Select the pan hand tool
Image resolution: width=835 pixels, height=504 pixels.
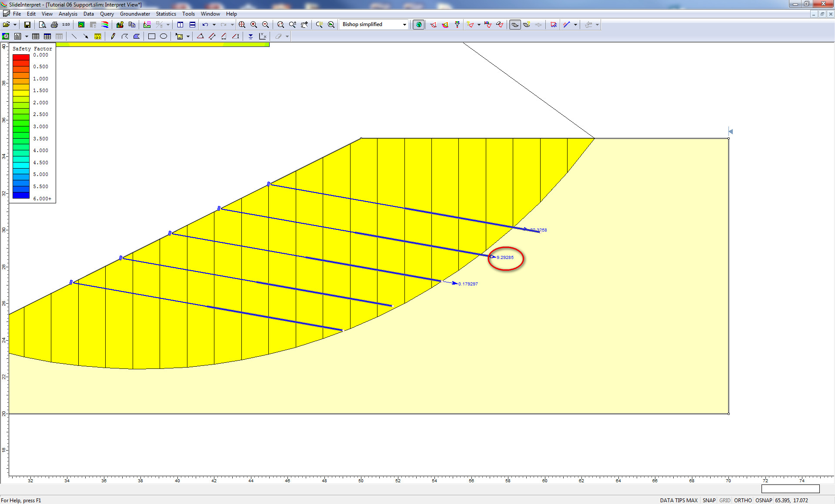pos(304,25)
